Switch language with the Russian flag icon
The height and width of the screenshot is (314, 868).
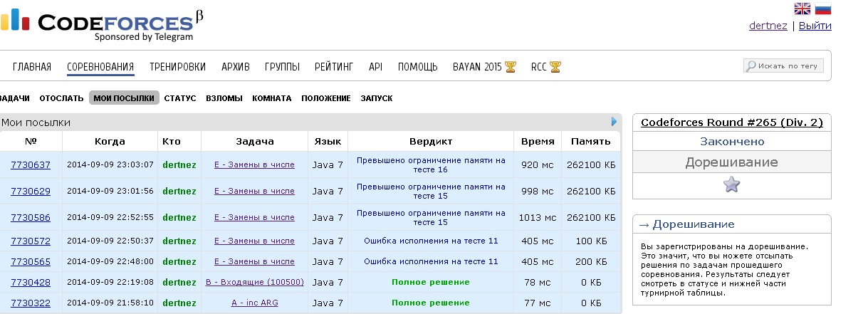(823, 9)
